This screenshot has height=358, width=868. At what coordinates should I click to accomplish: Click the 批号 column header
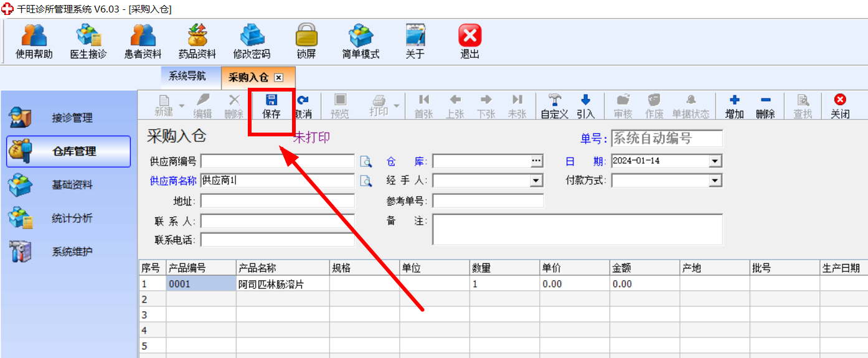pyautogui.click(x=785, y=268)
